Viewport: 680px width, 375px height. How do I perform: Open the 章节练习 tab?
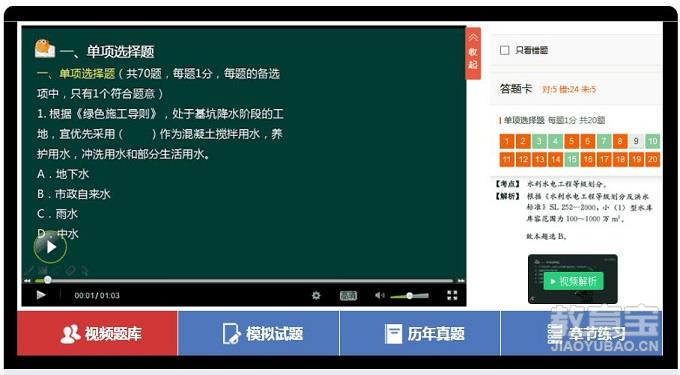[582, 333]
